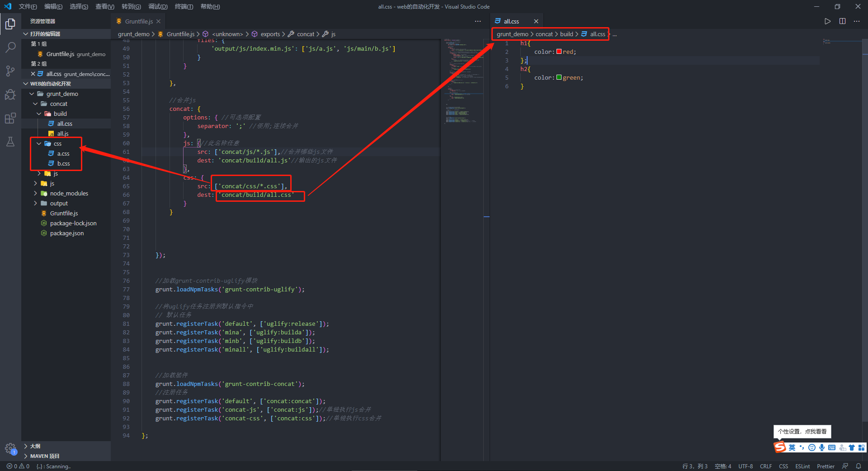Image resolution: width=868 pixels, height=471 pixels.
Task: Click the Gruntfile.js code minimap
Action: point(463,81)
